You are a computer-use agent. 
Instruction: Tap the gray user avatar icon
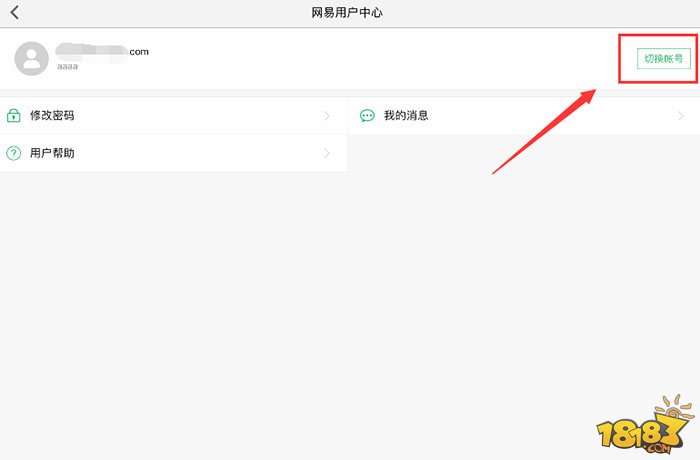pos(31,59)
